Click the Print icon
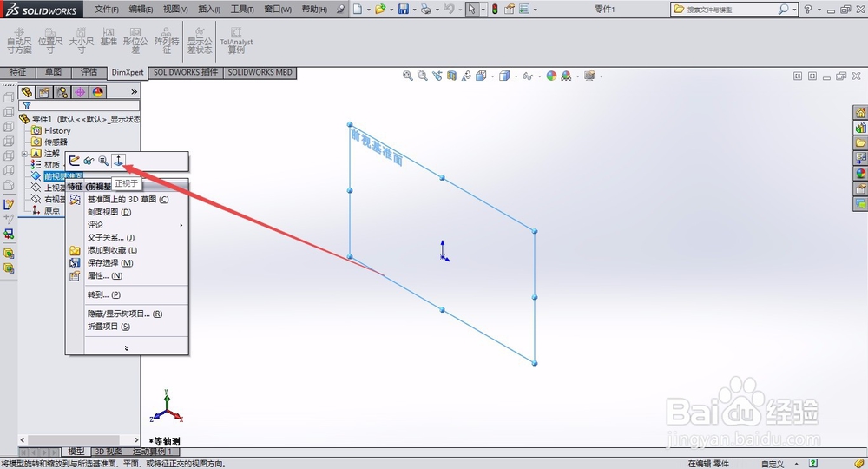Viewport: 868px width, 469px height. [425, 9]
